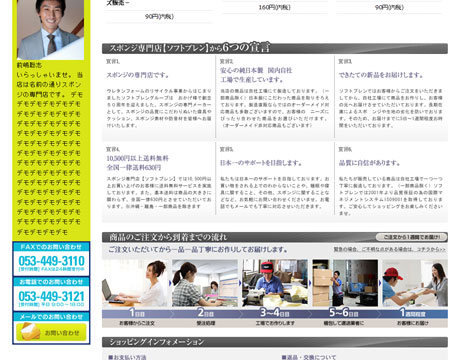Select the packing and shipping boxes photo
The height and width of the screenshot is (360, 460).
pyautogui.click(x=345, y=283)
